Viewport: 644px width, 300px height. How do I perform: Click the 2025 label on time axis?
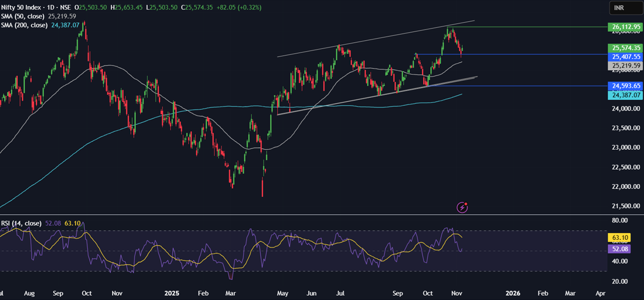pos(173,293)
